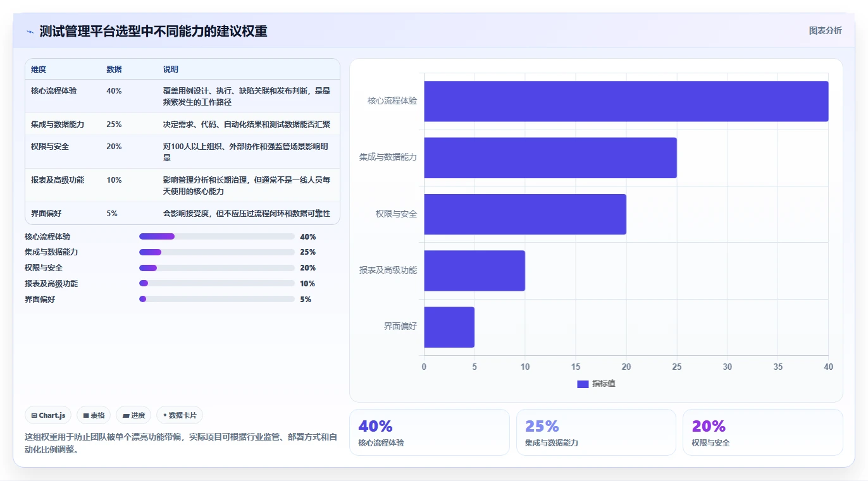Screen dimensions: 868x481
Task: Click 权限与安全 in the table's 维度 column
Action: pyautogui.click(x=50, y=147)
